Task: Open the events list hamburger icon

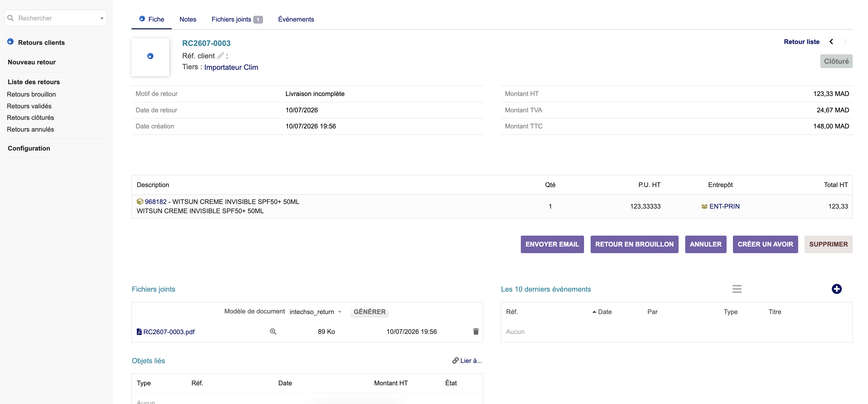Action: [x=737, y=289]
